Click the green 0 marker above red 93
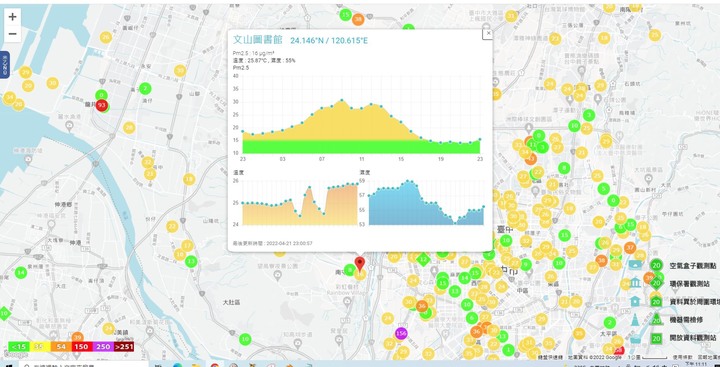Viewport: 720px width, 367px height. 101,95
